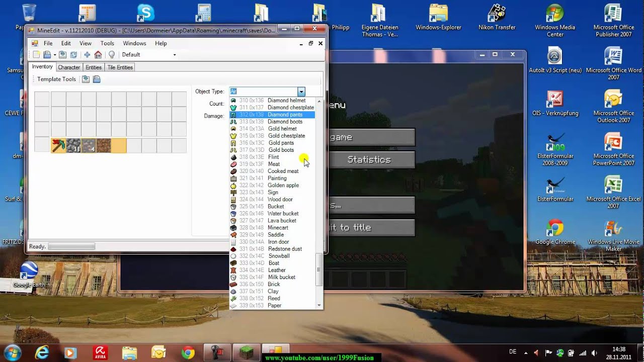644x362 pixels.
Task: Click the New file icon in MineEdit toolbar
Action: coord(36,55)
